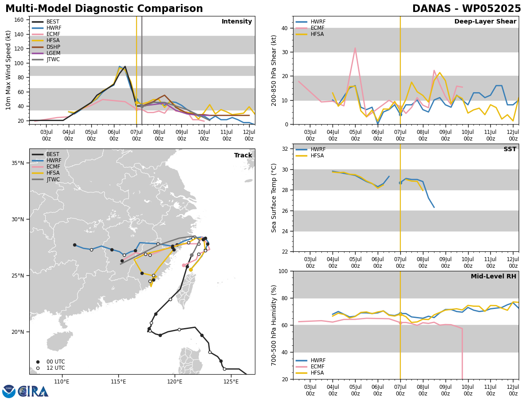
Task: Click the SST panel title
Action: coord(510,149)
